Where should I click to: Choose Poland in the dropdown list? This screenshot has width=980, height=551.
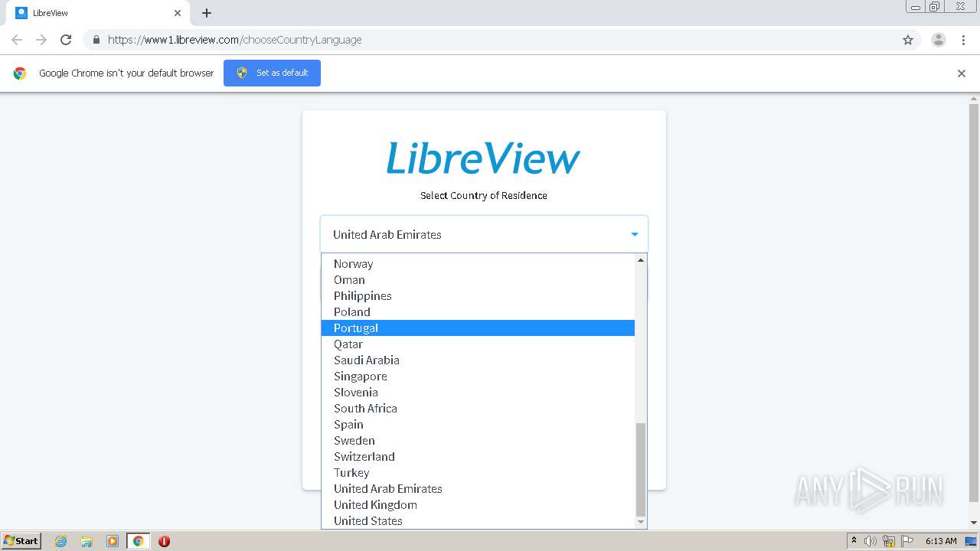pyautogui.click(x=478, y=311)
